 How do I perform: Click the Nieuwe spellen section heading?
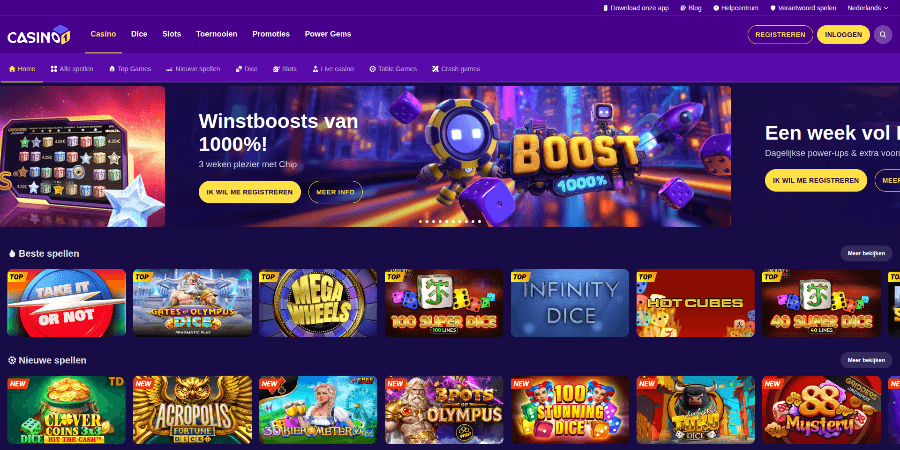[52, 360]
